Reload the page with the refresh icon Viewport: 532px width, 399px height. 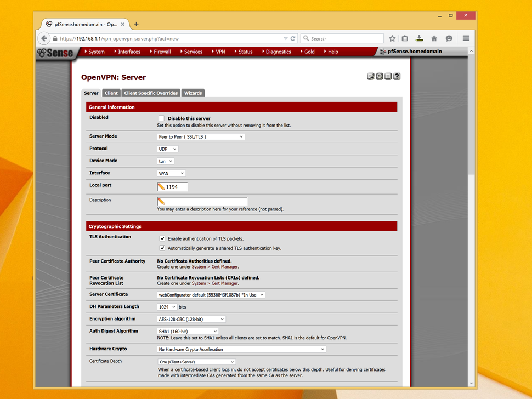294,38
